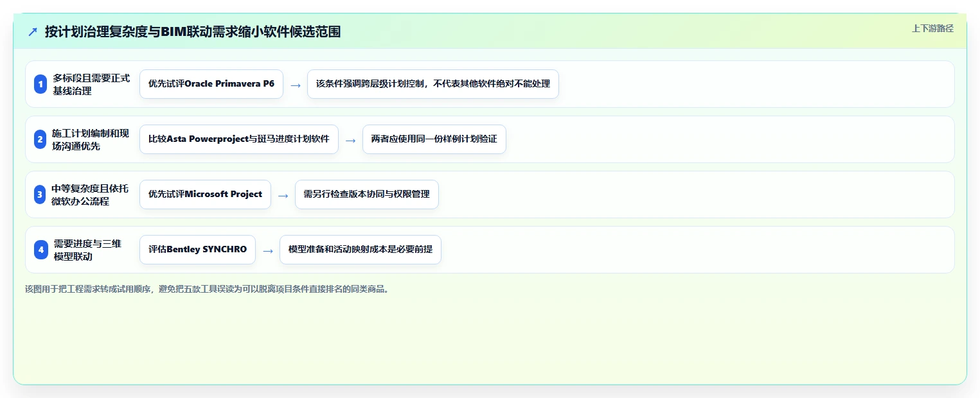Open 比较Asta Powerproject与斑马进度计划软件 box

[x=239, y=139]
